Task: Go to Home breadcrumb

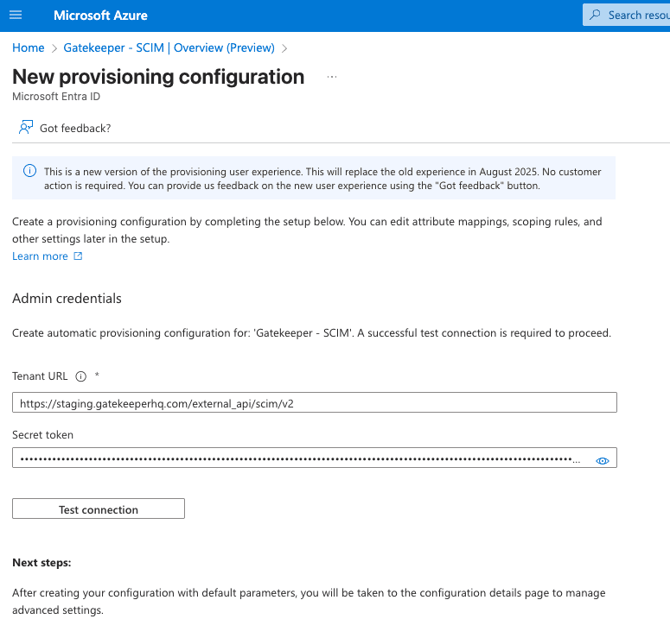Action: click(28, 47)
